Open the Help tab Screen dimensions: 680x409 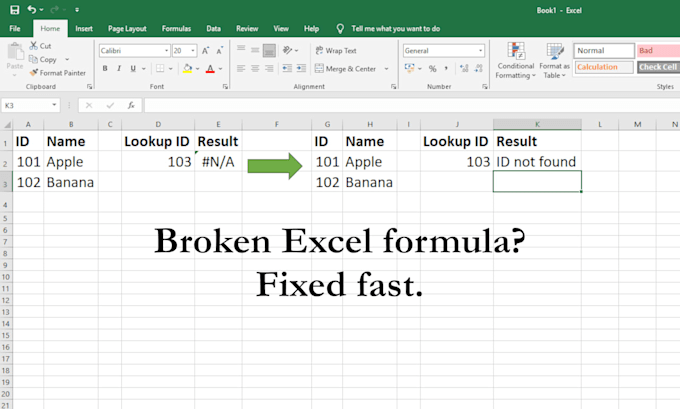[311, 29]
